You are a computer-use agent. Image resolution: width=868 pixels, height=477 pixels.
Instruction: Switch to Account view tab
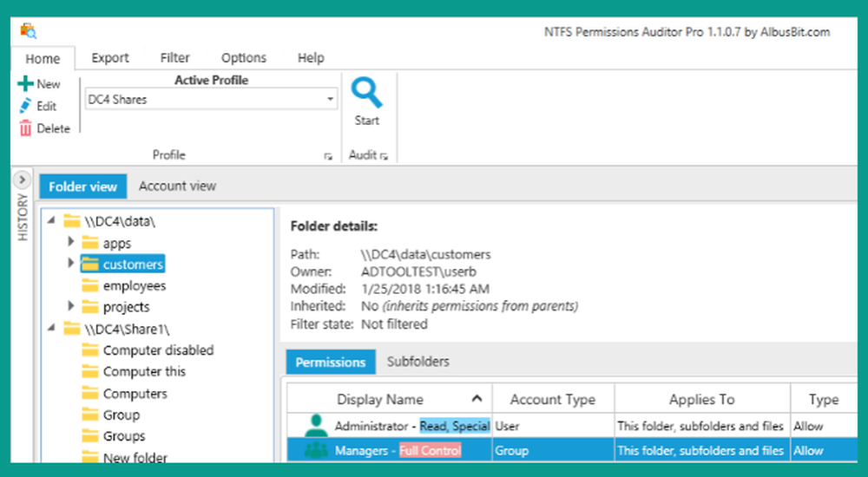click(177, 186)
